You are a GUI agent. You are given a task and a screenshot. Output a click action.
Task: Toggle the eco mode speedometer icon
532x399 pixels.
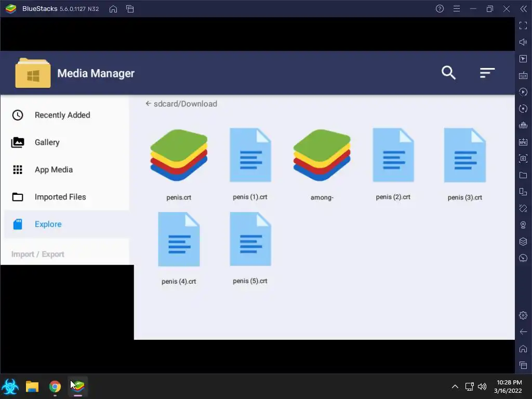tap(523, 258)
